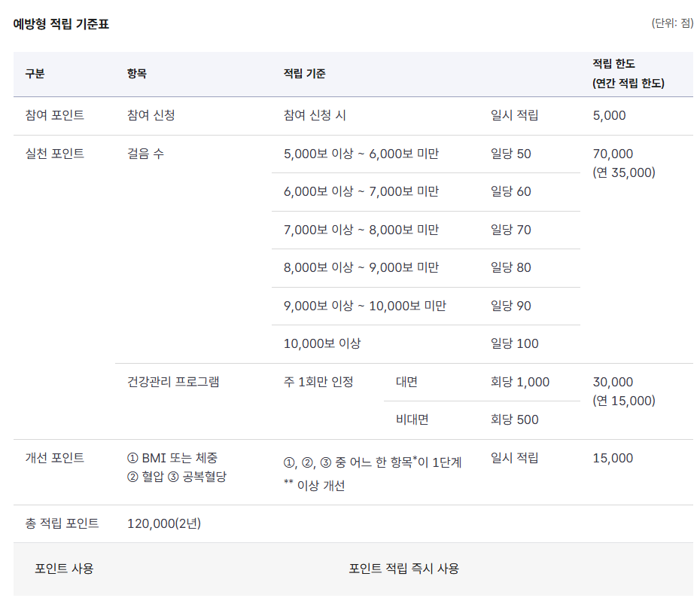This screenshot has width=700, height=604.
Task: Click the 일당 70 points cell
Action: [x=511, y=230]
